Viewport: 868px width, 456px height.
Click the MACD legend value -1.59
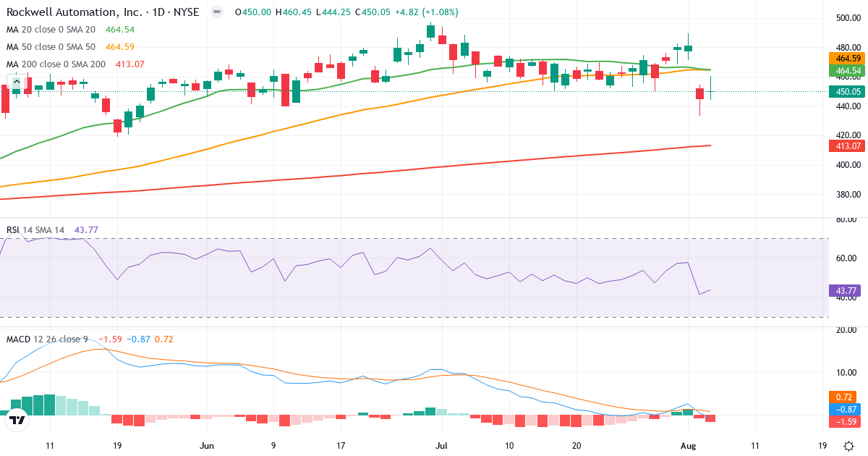(x=111, y=339)
